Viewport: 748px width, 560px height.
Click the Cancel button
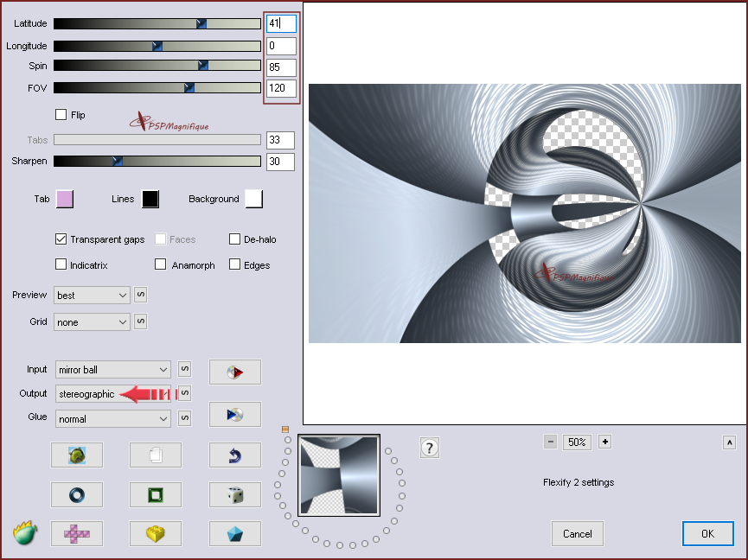point(577,534)
